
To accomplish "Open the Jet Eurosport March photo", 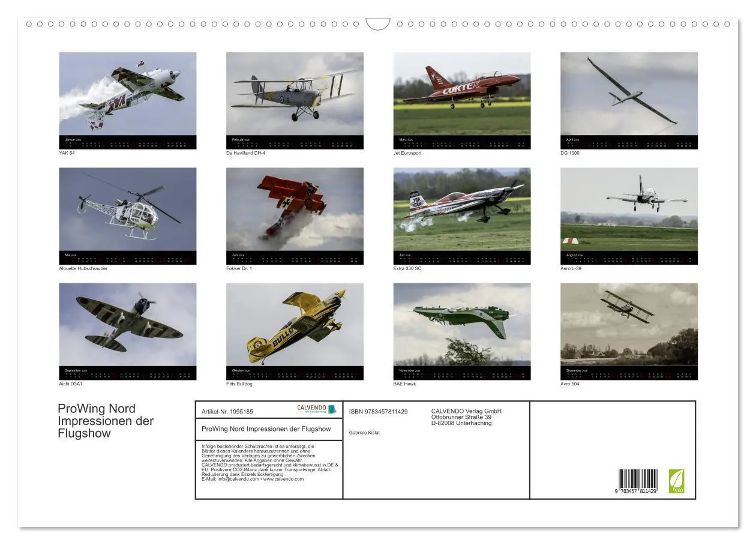I will point(462,94).
